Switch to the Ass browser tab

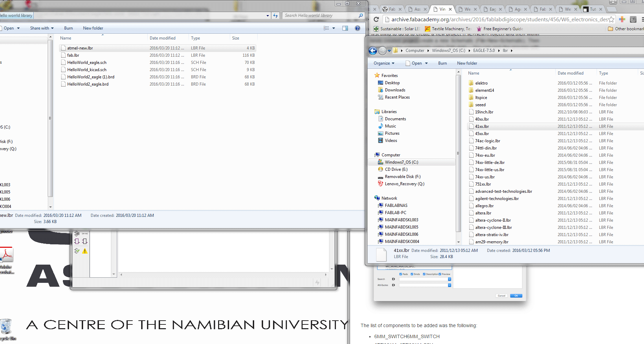pos(417,9)
